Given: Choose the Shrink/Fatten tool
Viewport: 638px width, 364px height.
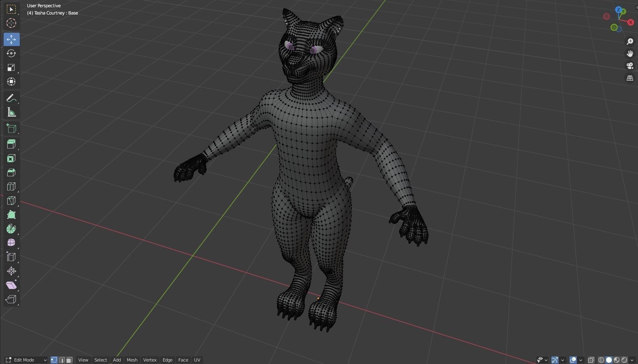Looking at the screenshot, I should coord(11,271).
